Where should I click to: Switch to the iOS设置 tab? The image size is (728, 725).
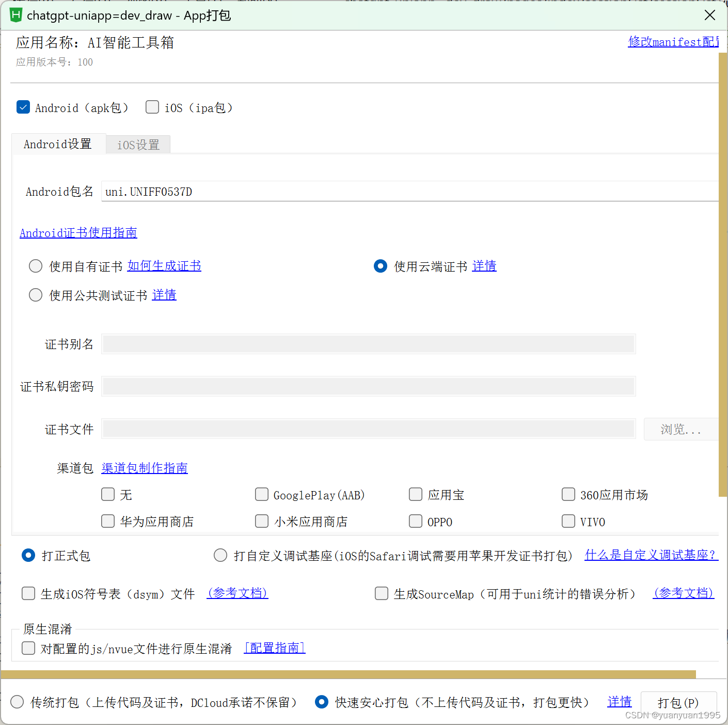pyautogui.click(x=138, y=145)
